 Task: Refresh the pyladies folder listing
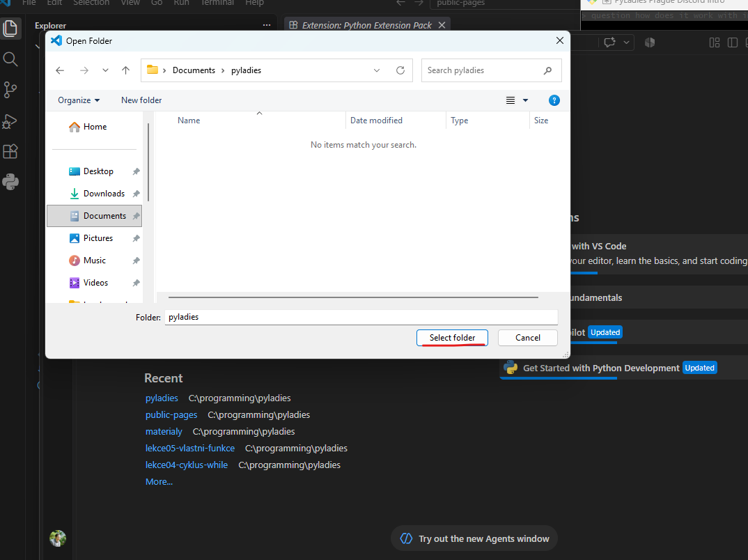click(x=400, y=70)
